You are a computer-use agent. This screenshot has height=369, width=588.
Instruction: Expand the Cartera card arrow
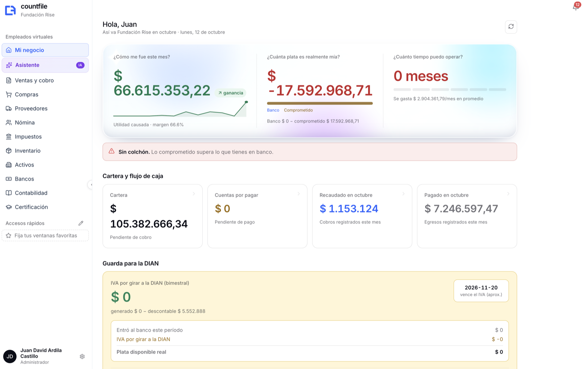coord(194,194)
